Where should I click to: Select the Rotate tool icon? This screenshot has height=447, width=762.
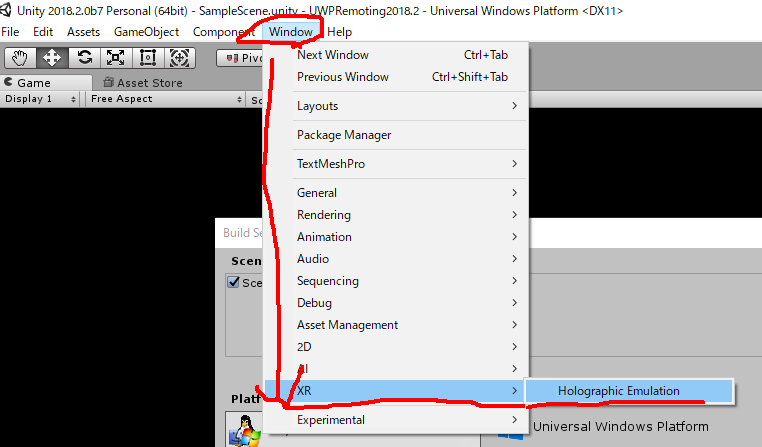84,58
